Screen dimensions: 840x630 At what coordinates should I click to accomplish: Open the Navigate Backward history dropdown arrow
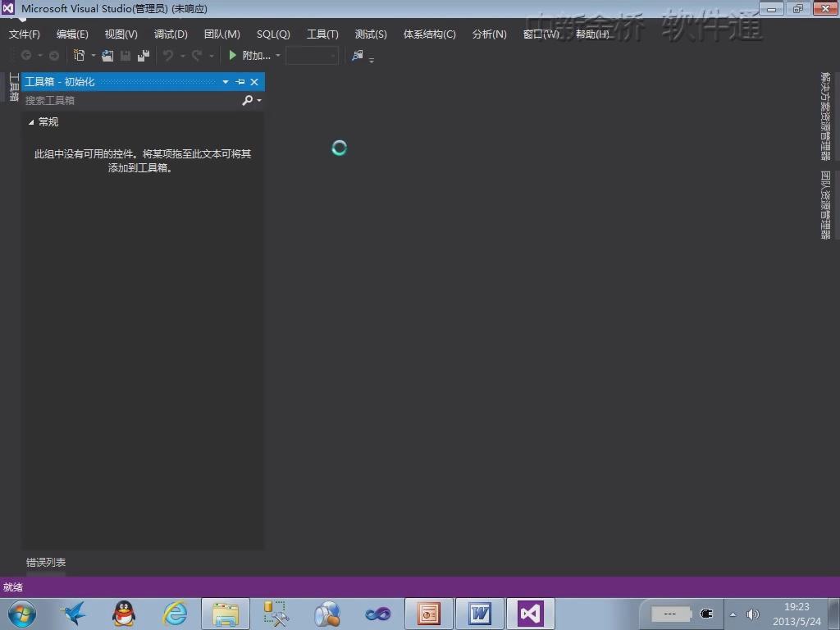(39, 55)
